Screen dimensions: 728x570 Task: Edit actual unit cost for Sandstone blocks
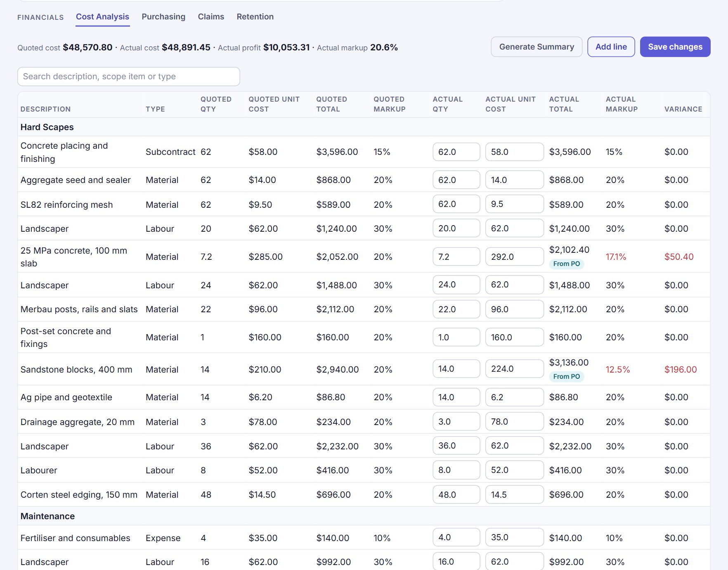click(x=515, y=369)
